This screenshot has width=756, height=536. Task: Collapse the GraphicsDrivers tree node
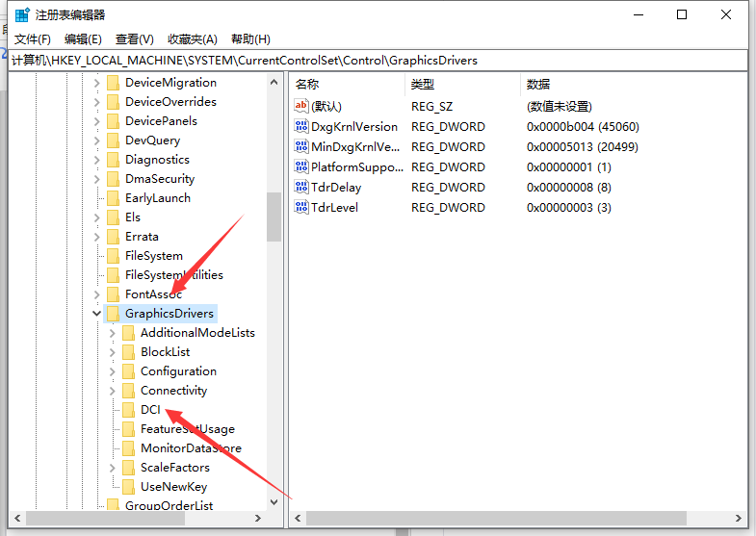click(96, 314)
